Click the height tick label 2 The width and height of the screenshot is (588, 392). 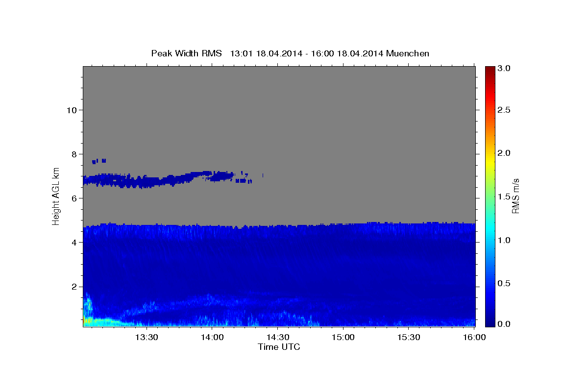pyautogui.click(x=73, y=287)
